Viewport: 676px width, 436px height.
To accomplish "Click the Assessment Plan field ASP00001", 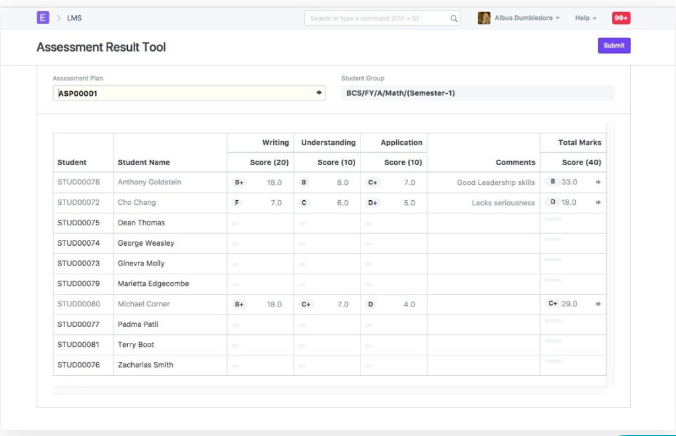I will pos(189,93).
